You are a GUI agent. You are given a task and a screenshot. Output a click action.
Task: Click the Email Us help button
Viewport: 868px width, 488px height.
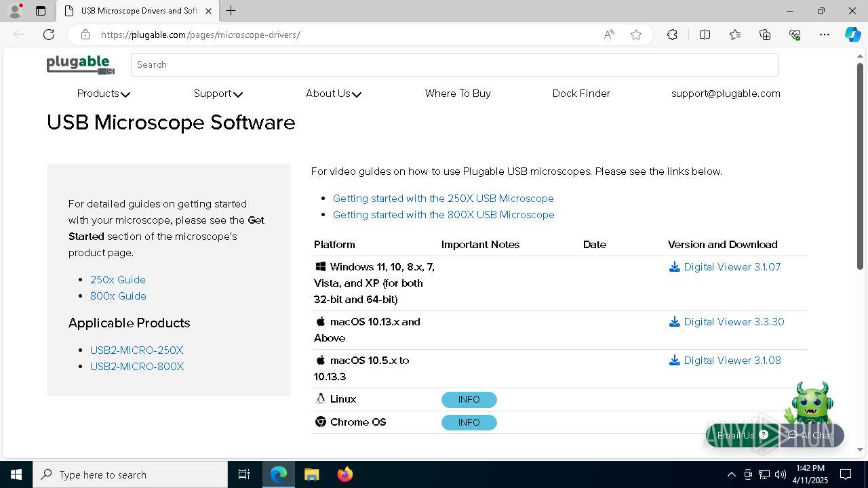743,435
